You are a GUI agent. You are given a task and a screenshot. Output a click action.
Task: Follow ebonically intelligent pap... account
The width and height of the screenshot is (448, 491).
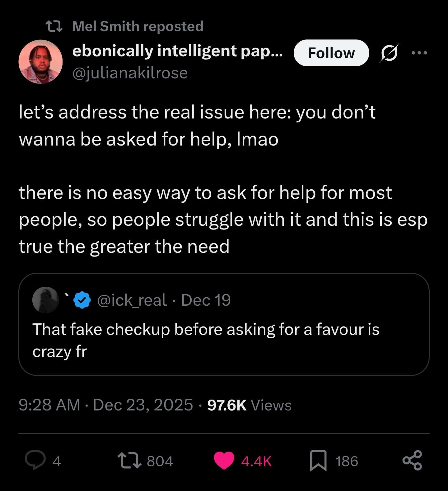point(331,53)
